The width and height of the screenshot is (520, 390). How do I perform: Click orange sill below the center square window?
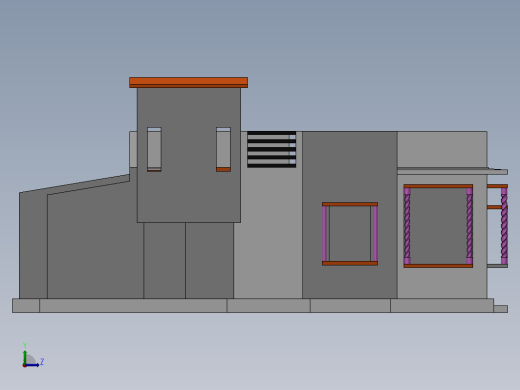pyautogui.click(x=350, y=263)
